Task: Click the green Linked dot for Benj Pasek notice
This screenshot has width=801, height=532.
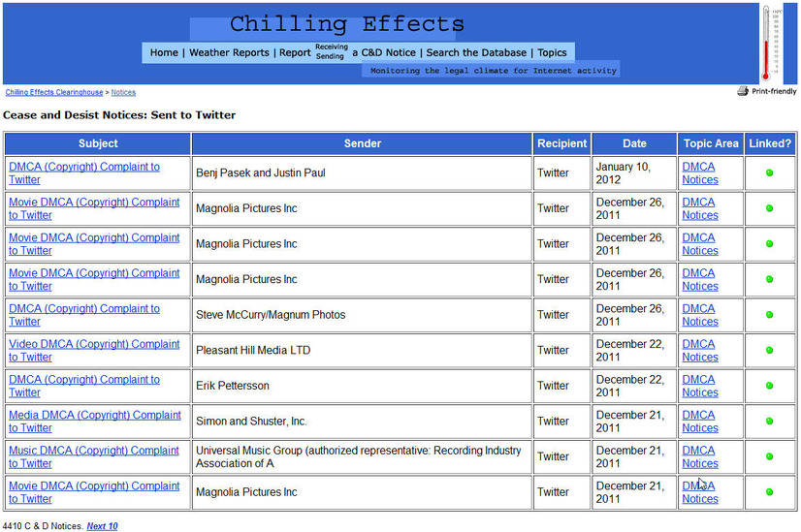Action: pyautogui.click(x=769, y=173)
